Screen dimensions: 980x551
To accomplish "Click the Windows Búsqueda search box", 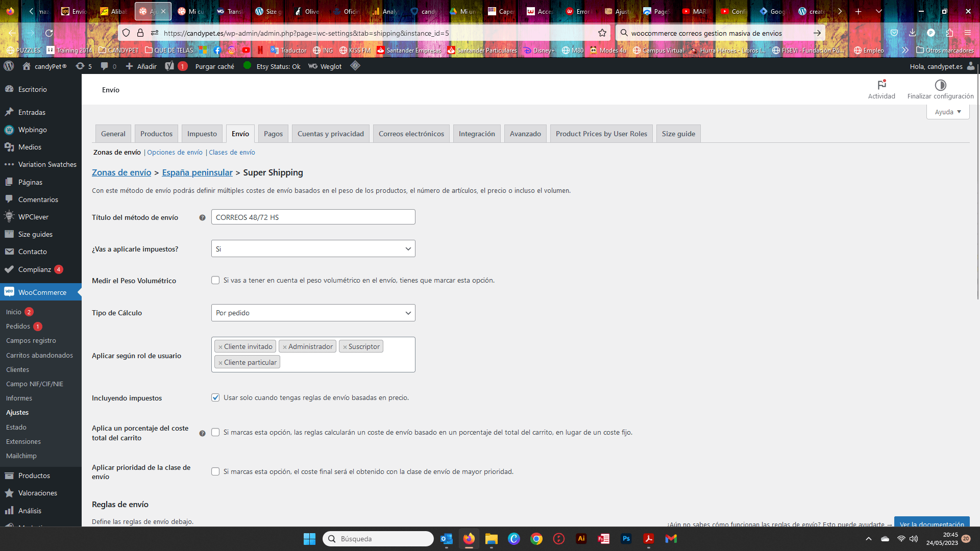I will 378,539.
